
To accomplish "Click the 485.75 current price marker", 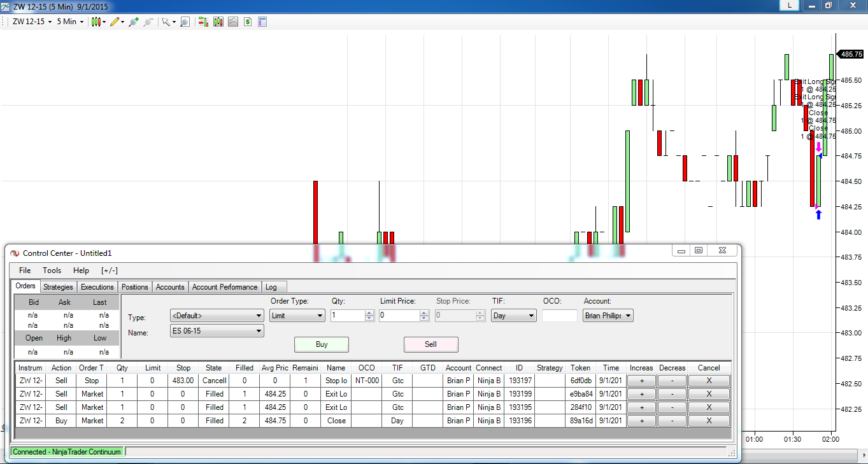I will tap(851, 54).
